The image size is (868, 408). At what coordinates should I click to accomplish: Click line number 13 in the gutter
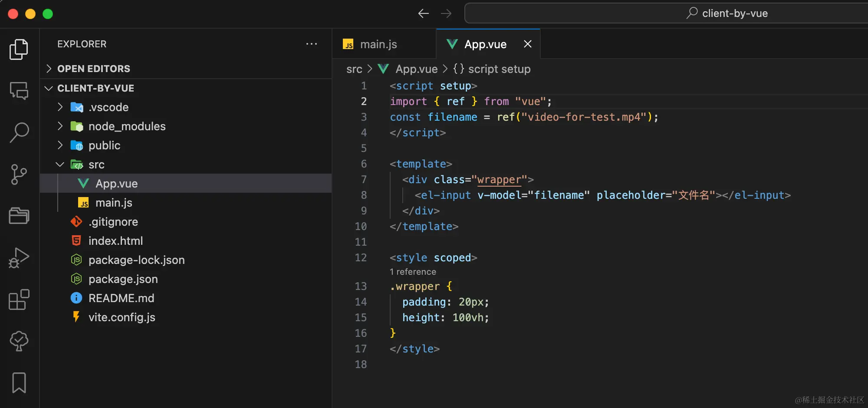coord(361,286)
